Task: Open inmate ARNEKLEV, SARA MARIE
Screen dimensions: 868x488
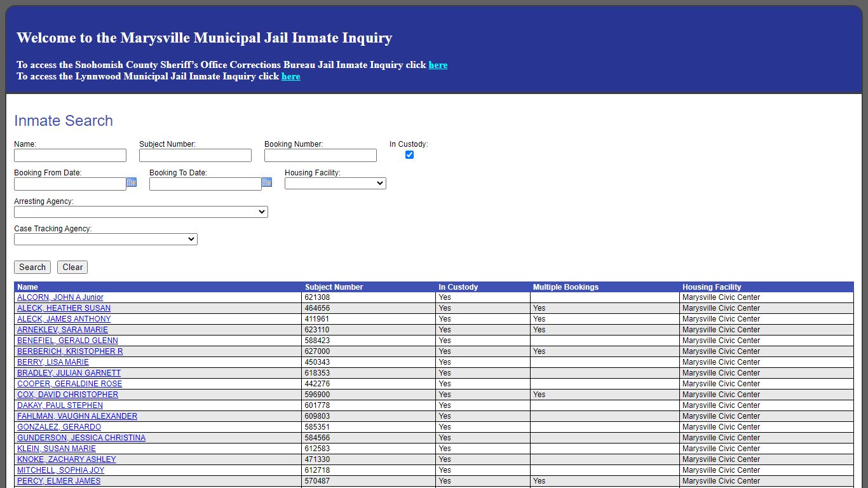Action: click(62, 330)
